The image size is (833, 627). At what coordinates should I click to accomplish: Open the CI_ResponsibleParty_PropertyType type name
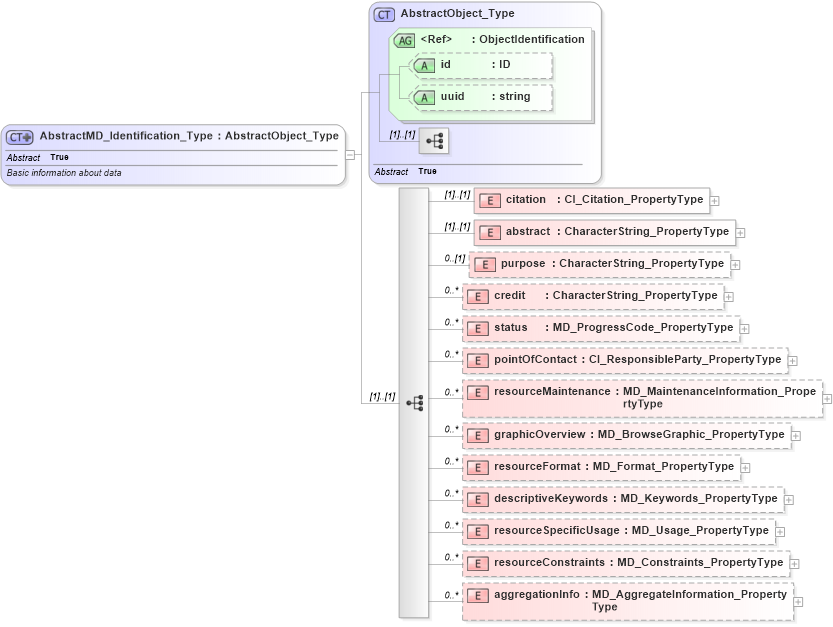click(685, 360)
